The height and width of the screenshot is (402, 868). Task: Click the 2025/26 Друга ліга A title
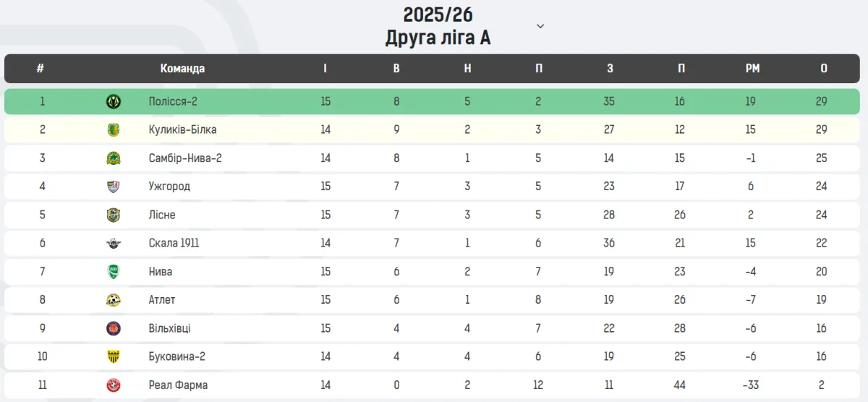point(438,26)
